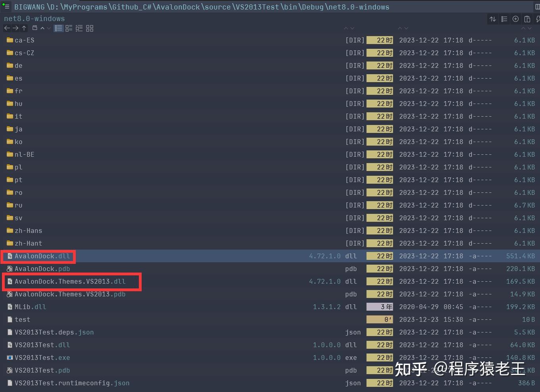Toggle the name column sort direction
The width and height of the screenshot is (540, 392).
(346, 28)
